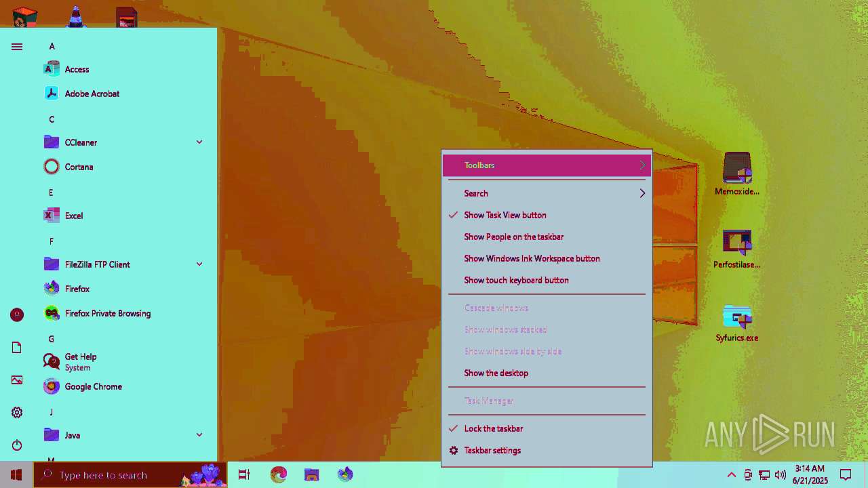
Task: Click the Start menu hamburger icon
Action: (17, 47)
